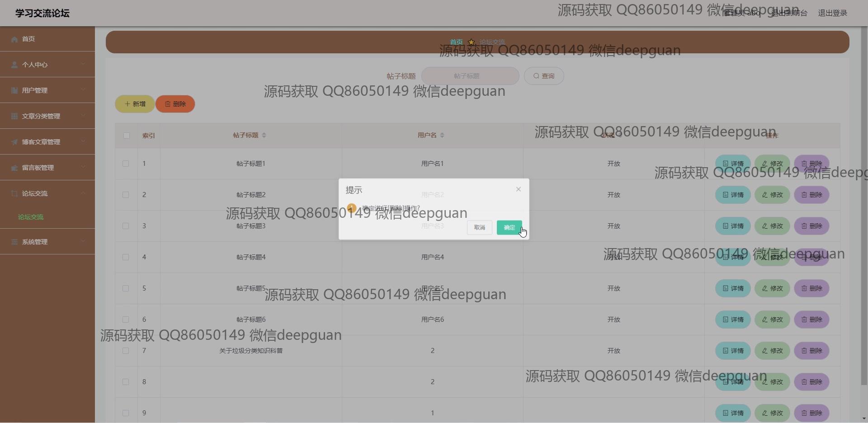
Task: Expand the 系统管理 sidebar menu
Action: pos(47,242)
